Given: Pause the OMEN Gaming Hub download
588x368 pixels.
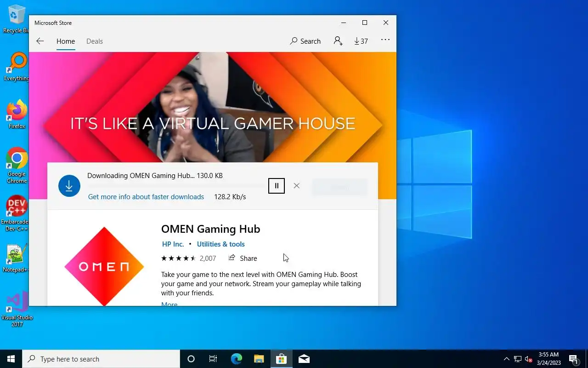Looking at the screenshot, I should [277, 186].
